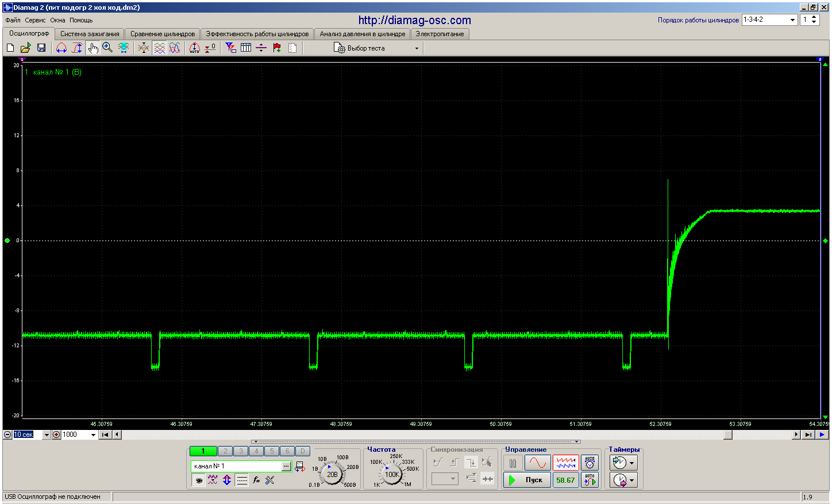
Task: Start acquisition with Пуск button
Action: pyautogui.click(x=527, y=480)
